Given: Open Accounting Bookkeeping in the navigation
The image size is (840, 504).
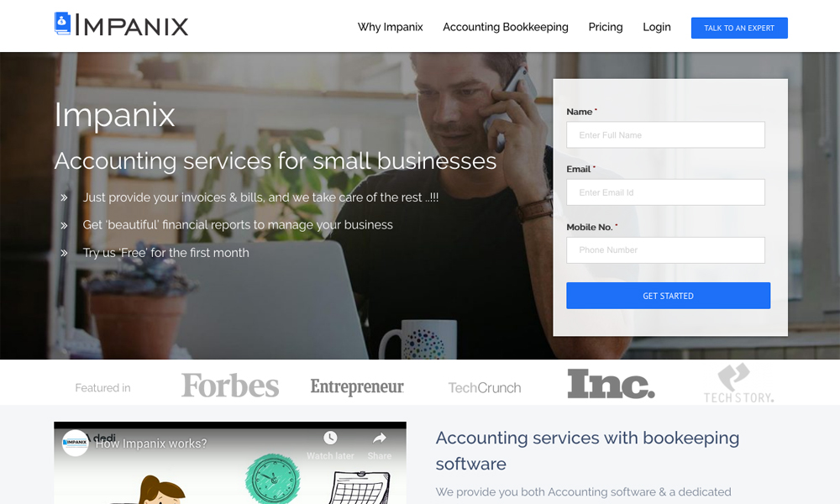Looking at the screenshot, I should tap(505, 28).
